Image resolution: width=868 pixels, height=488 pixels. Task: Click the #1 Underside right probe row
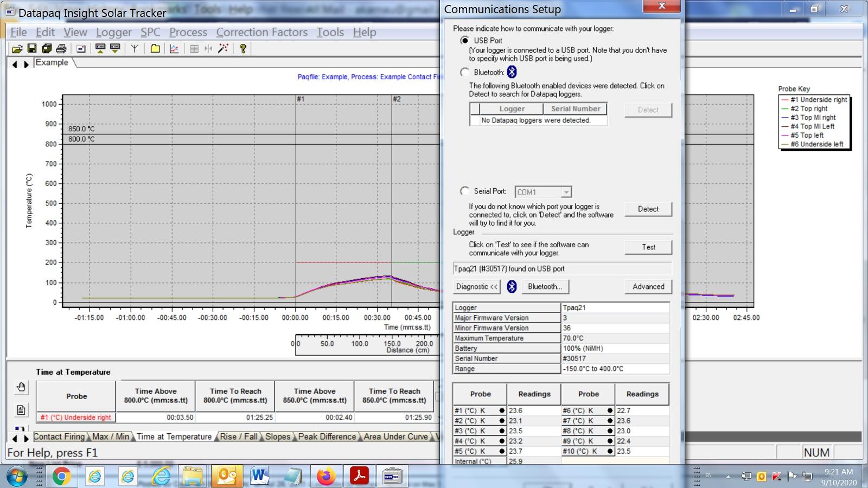76,418
